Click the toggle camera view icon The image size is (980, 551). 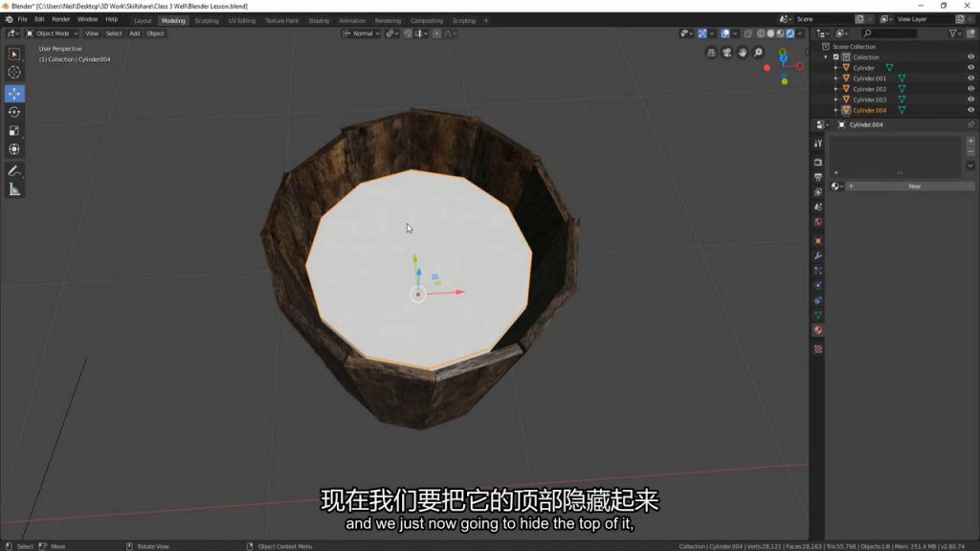tap(726, 53)
